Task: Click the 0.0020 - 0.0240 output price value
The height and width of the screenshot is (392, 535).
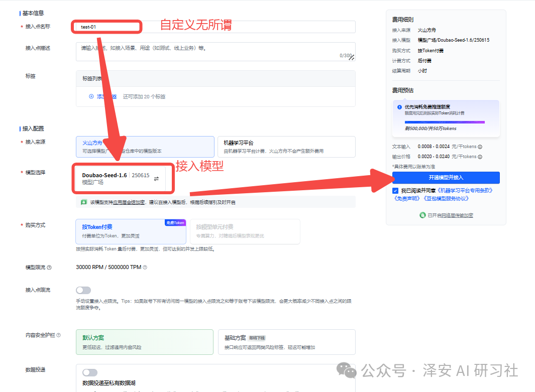Action: (434, 157)
